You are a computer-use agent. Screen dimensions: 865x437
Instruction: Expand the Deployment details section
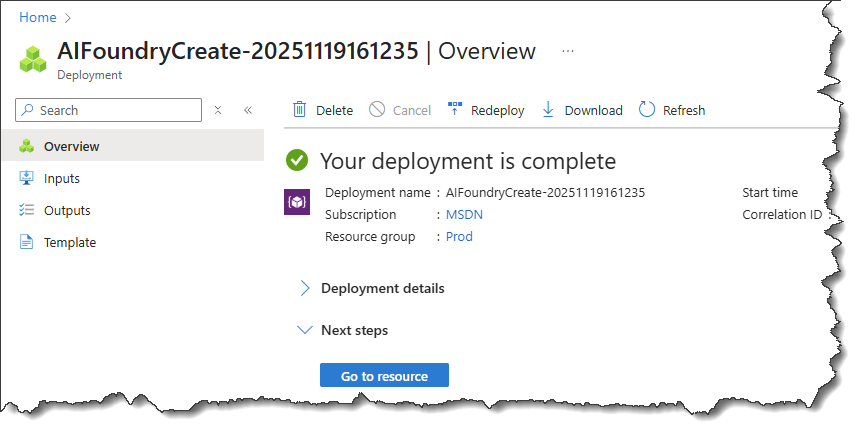(x=382, y=288)
